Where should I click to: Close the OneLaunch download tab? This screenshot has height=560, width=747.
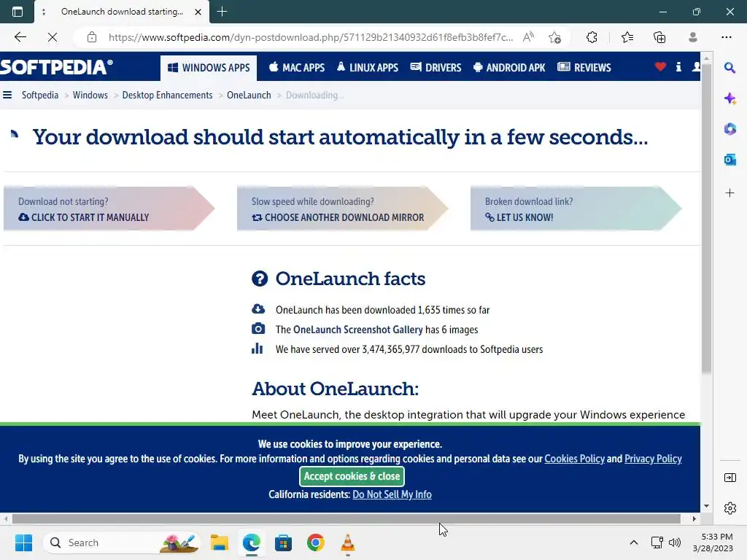pos(198,12)
